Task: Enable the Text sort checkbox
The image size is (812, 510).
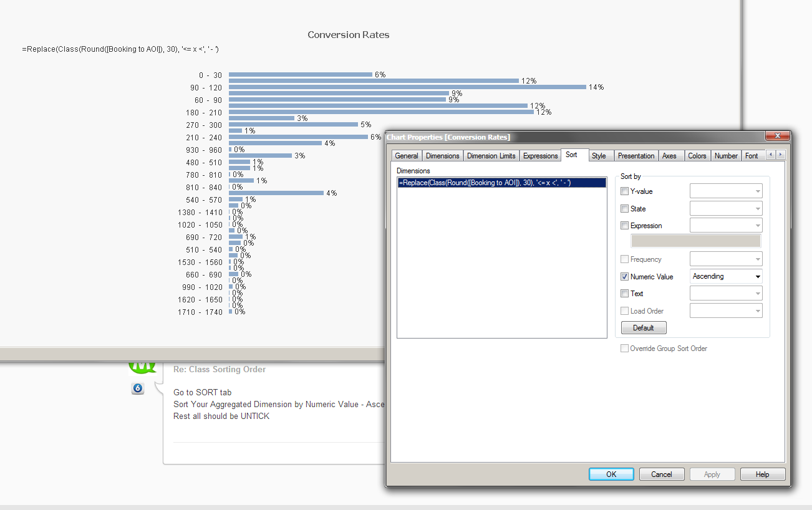Action: pos(625,294)
